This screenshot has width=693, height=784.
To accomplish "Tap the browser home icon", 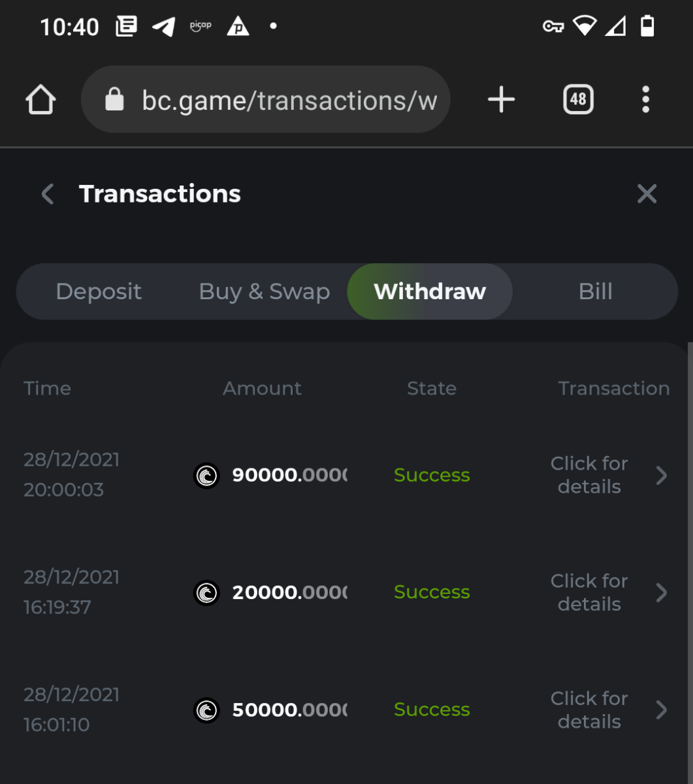I will tap(40, 100).
